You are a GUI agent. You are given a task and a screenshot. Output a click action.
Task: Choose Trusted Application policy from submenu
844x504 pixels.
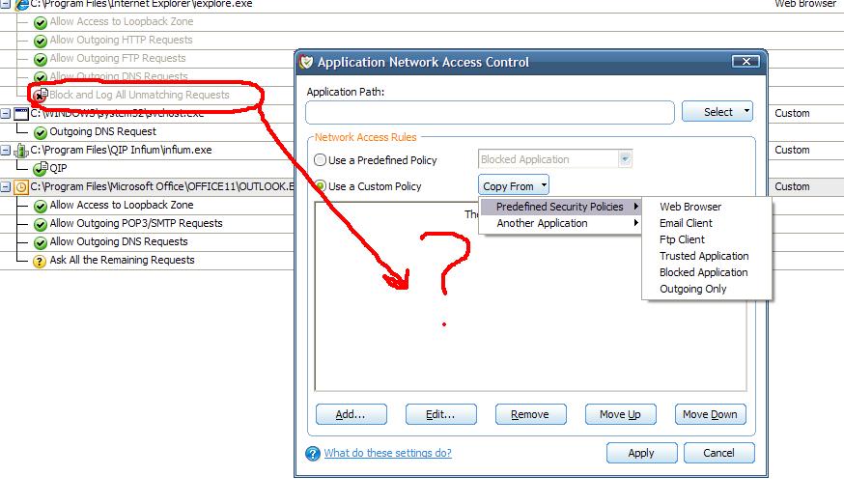[x=704, y=256]
